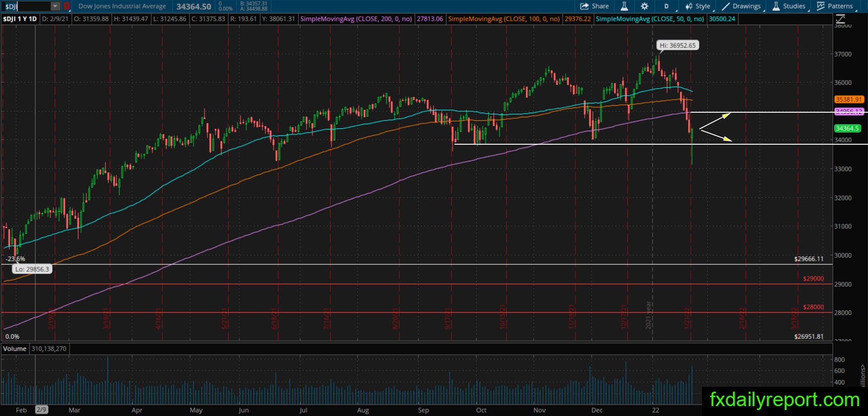Screen dimensions: 868x416
Task: Click the Lo: 29856.3 price bubble
Action: click(32, 269)
